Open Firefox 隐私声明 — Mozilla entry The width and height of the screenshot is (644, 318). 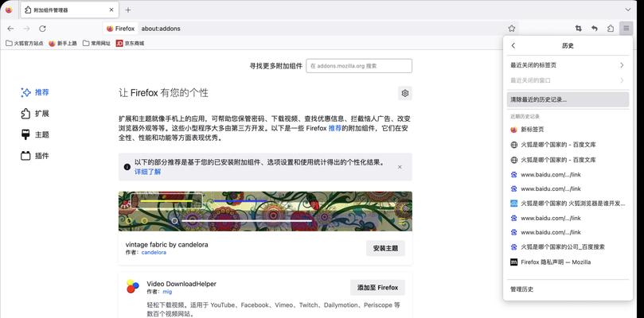coord(568,262)
